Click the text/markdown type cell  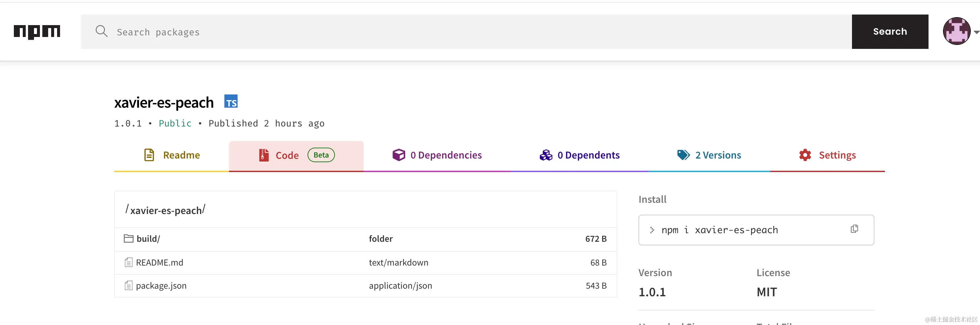(398, 263)
